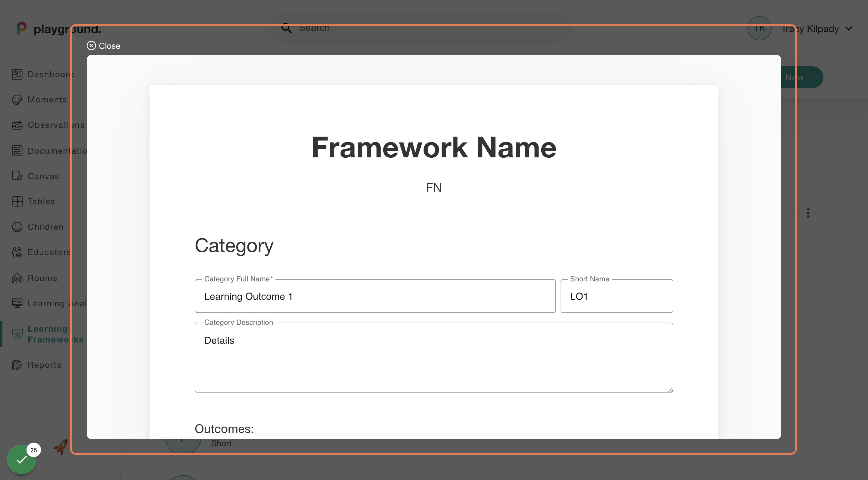Click the Rooms icon
This screenshot has width=868, height=480.
pyautogui.click(x=17, y=278)
